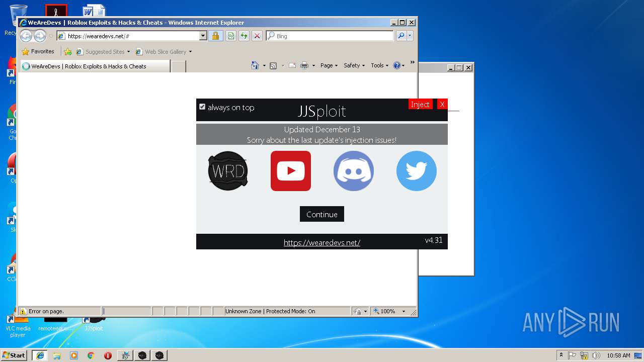The image size is (644, 362).
Task: Open the recent pages dropdown beside Forward
Action: coord(51,36)
